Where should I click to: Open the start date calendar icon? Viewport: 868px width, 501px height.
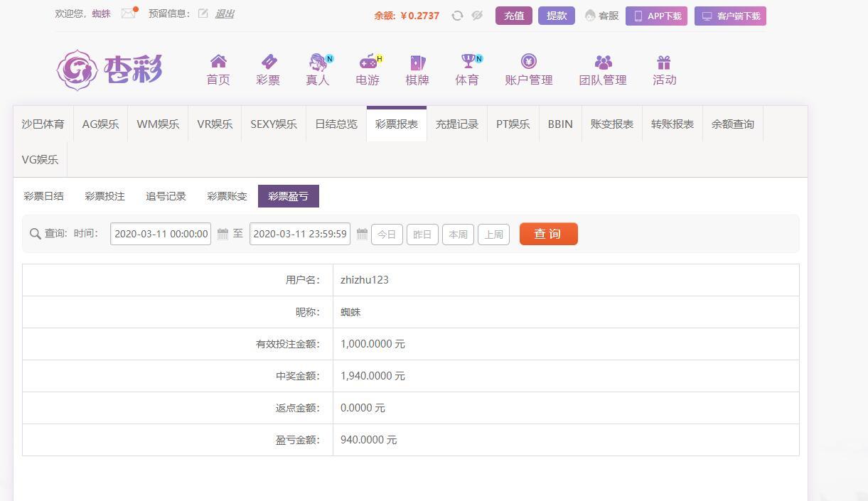223,234
